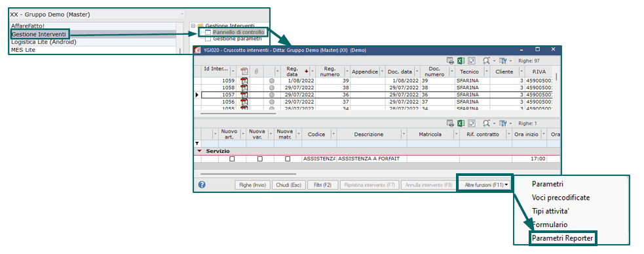Click the status circle of intervention 1056
The height and width of the screenshot is (254, 644).
point(271,102)
